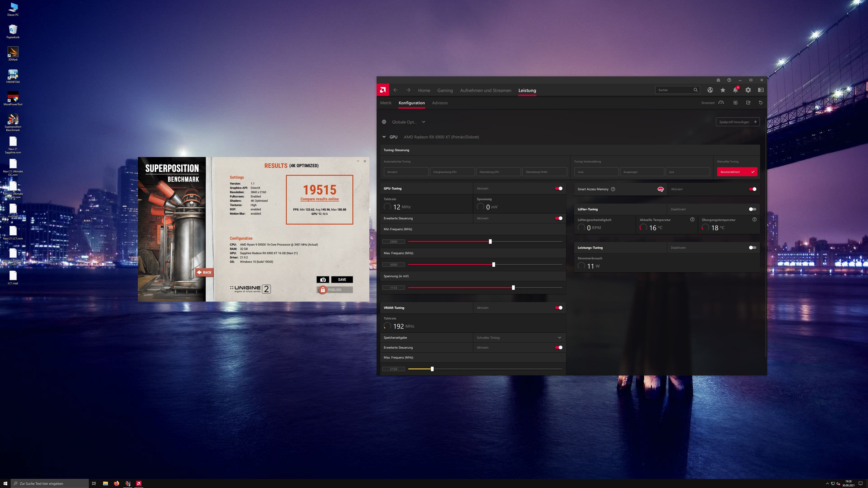868x488 pixels.
Task: Click the export profile icon
Action: [748, 103]
